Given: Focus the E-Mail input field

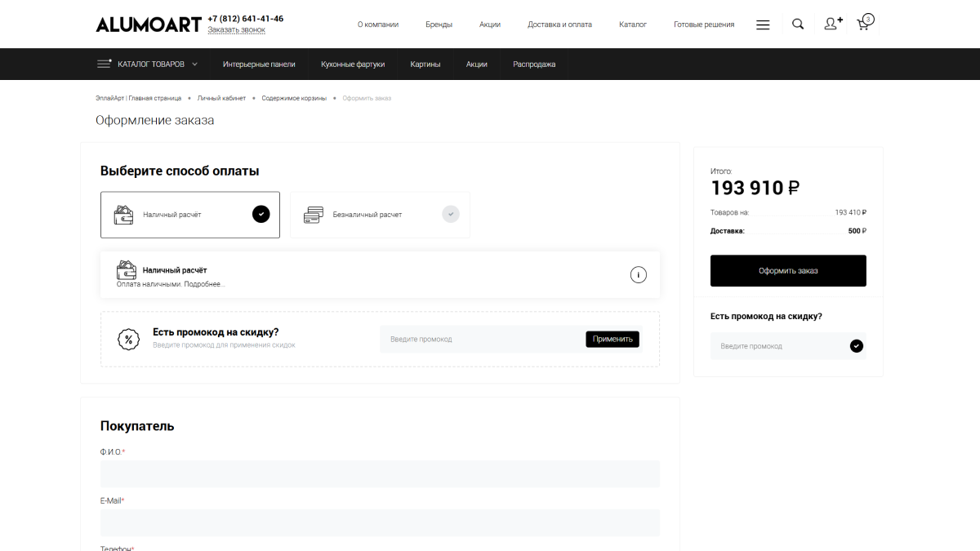Looking at the screenshot, I should pyautogui.click(x=380, y=522).
